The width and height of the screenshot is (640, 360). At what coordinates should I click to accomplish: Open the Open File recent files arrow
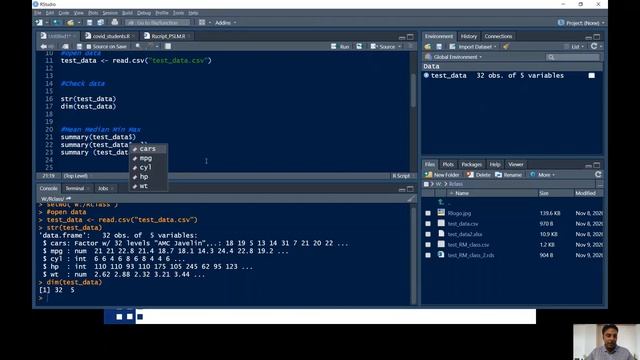tap(78, 22)
